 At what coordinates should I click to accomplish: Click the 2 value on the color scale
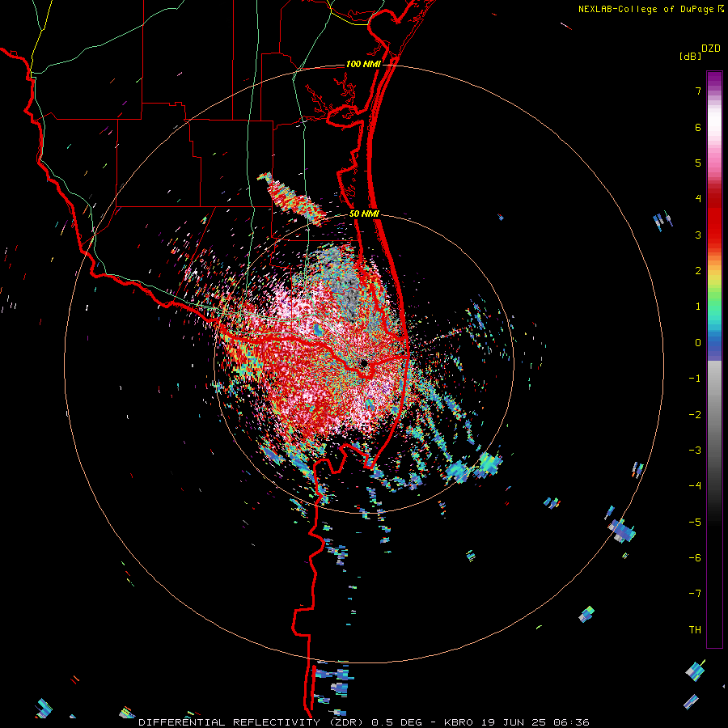point(698,271)
